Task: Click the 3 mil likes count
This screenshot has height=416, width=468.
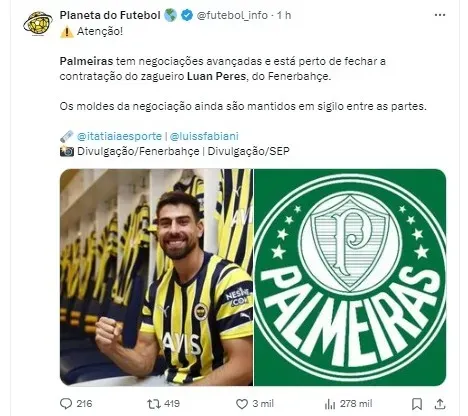Action: pos(263,404)
